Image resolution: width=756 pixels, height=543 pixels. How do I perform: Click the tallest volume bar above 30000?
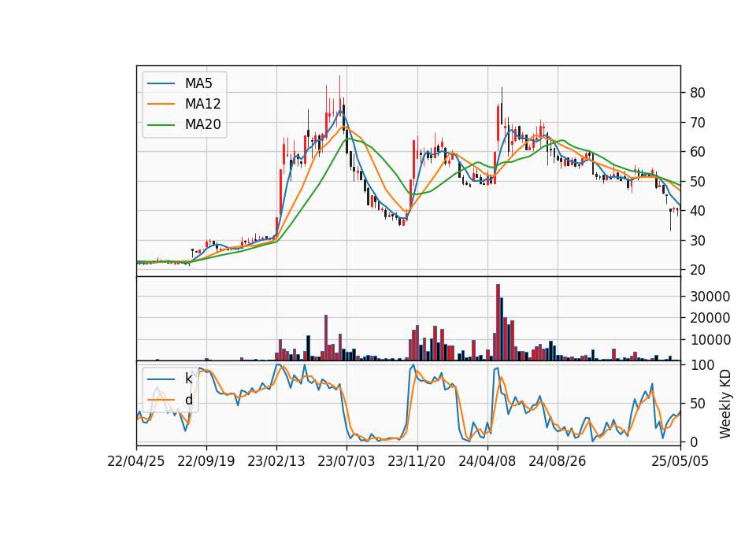tap(498, 323)
